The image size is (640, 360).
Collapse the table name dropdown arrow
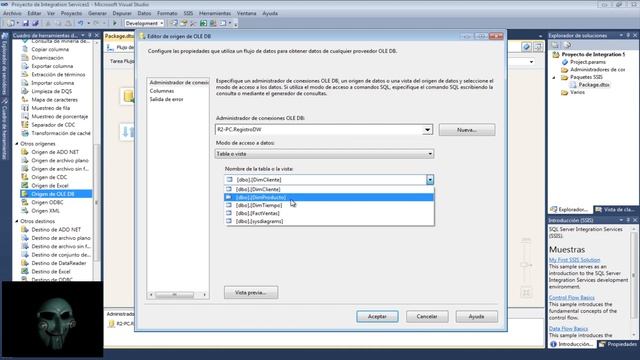(x=430, y=180)
